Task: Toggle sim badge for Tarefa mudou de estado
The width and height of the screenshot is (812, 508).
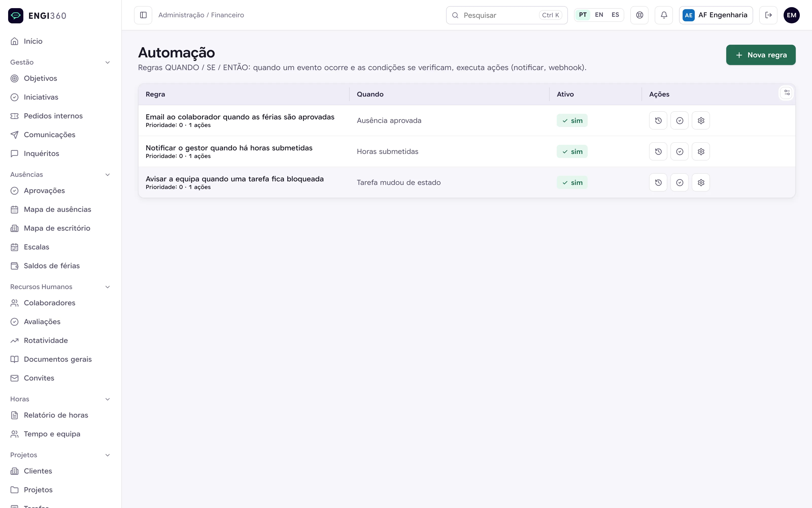Action: 572,182
